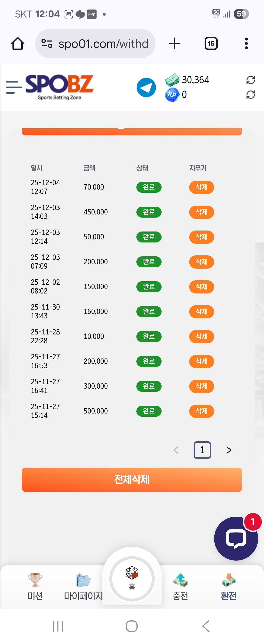Refresh the RP points balance
Image resolution: width=264 pixels, height=644 pixels.
pyautogui.click(x=251, y=95)
